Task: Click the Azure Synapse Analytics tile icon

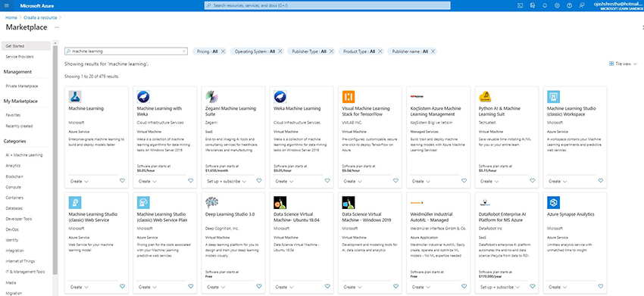Action: coord(553,202)
